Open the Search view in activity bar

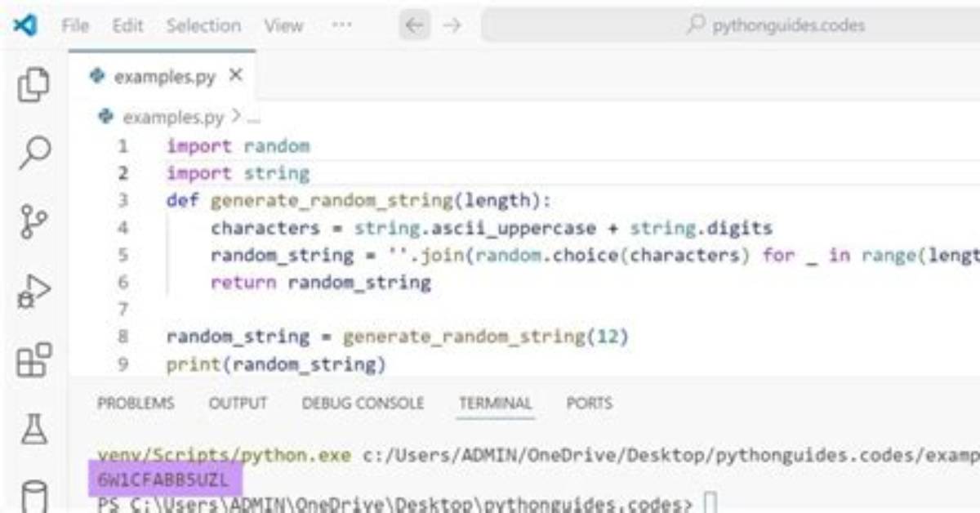point(33,152)
